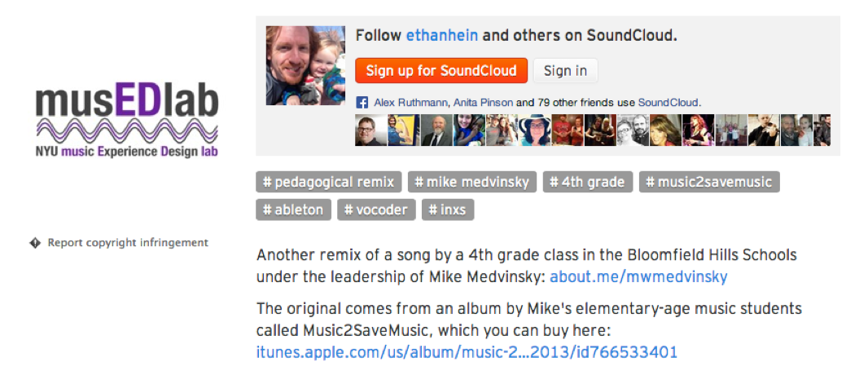Follow the about.me/mwmedvinsky link
The height and width of the screenshot is (384, 868).
point(638,276)
